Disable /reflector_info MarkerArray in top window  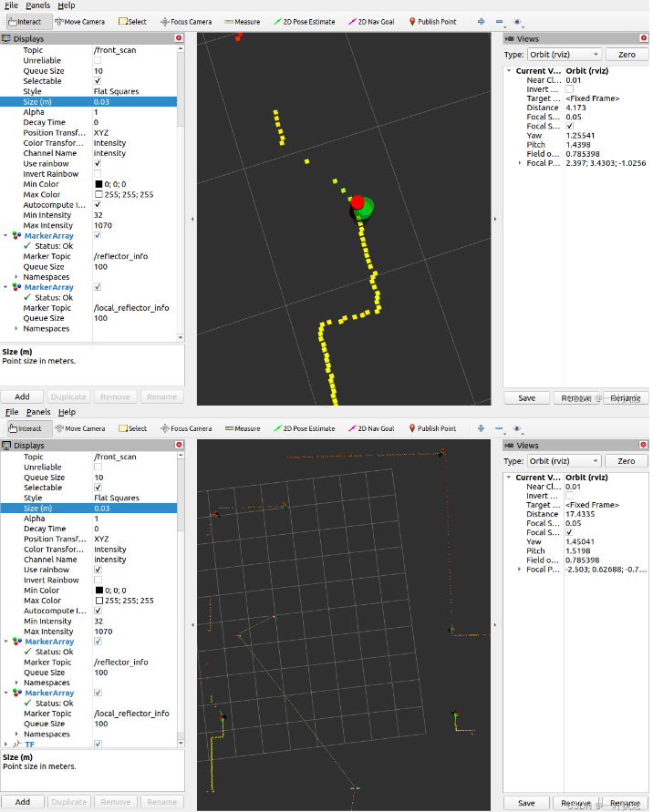(x=98, y=235)
